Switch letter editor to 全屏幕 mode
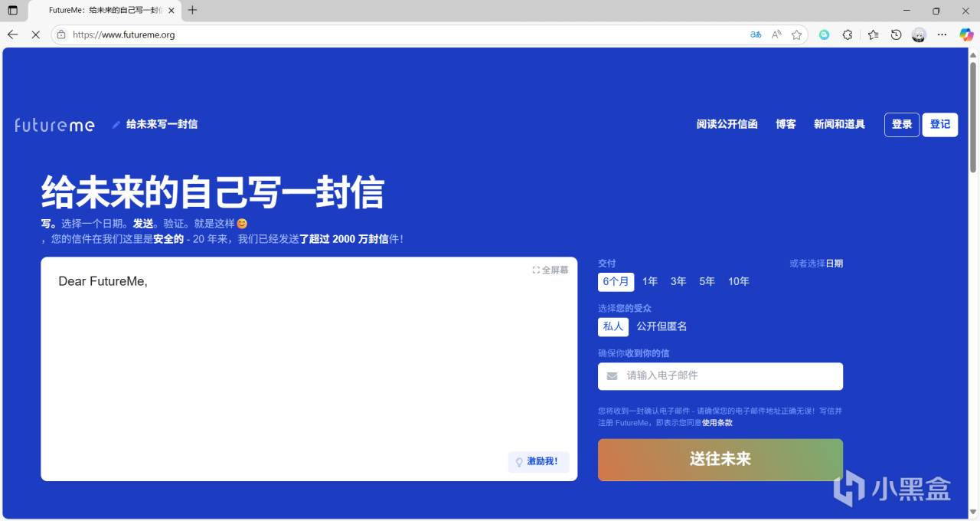Image resolution: width=980 pixels, height=521 pixels. [x=550, y=270]
